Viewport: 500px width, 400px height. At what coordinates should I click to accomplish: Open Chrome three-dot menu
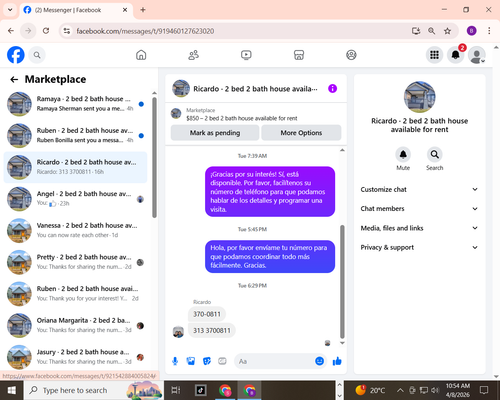coord(489,31)
